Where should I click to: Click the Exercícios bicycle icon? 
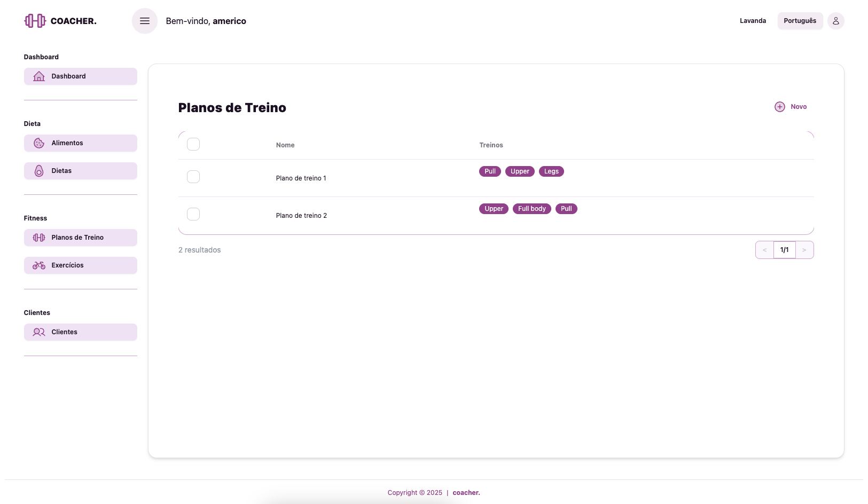coord(39,265)
